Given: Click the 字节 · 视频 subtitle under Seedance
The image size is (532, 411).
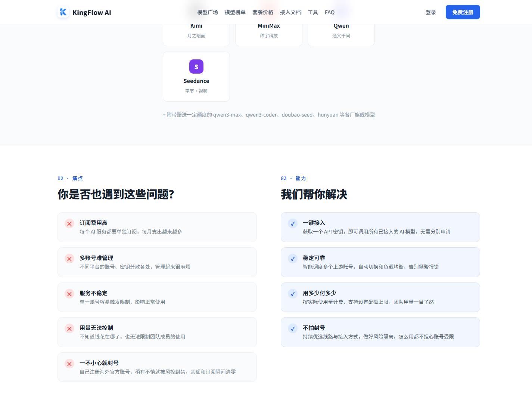Looking at the screenshot, I should [x=196, y=91].
